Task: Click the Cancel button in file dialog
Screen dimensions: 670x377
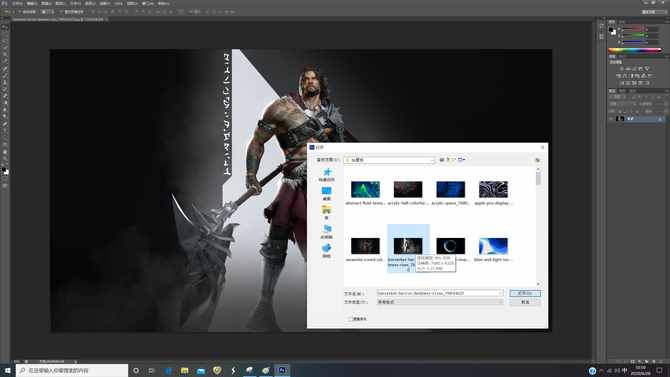Action: click(x=525, y=302)
